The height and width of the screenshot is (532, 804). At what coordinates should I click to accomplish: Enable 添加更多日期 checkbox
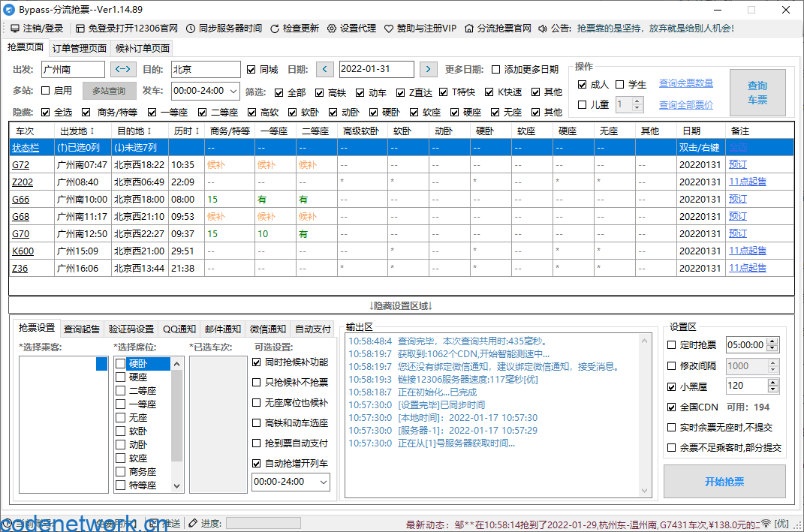click(495, 70)
